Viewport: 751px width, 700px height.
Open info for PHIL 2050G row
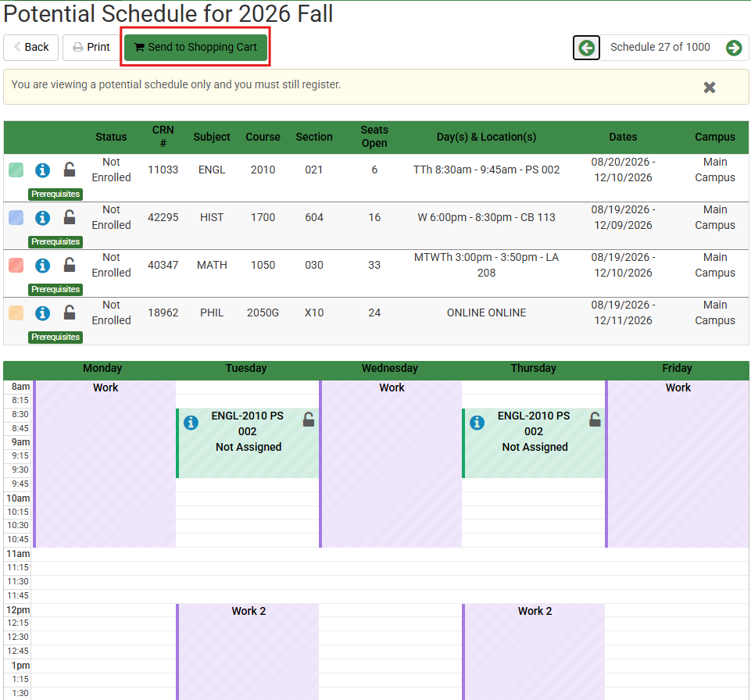pyautogui.click(x=43, y=313)
